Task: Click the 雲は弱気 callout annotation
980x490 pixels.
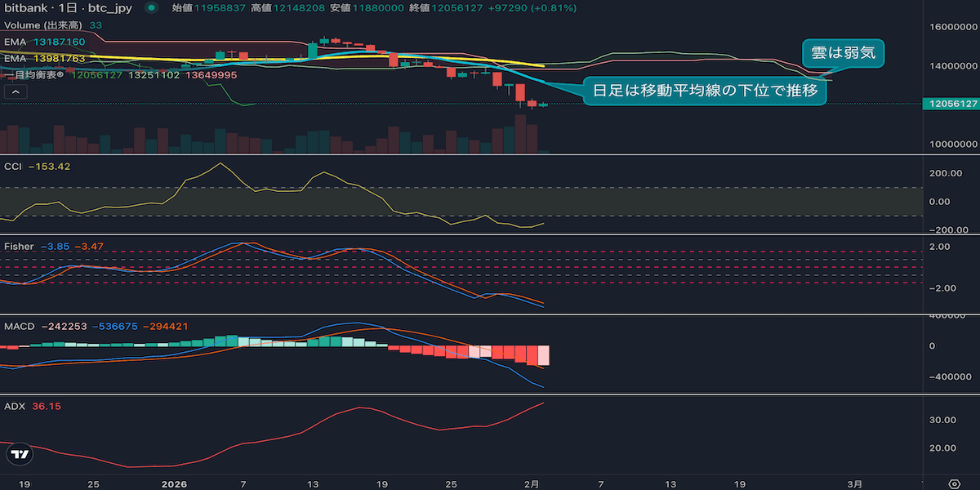Action: coord(843,55)
